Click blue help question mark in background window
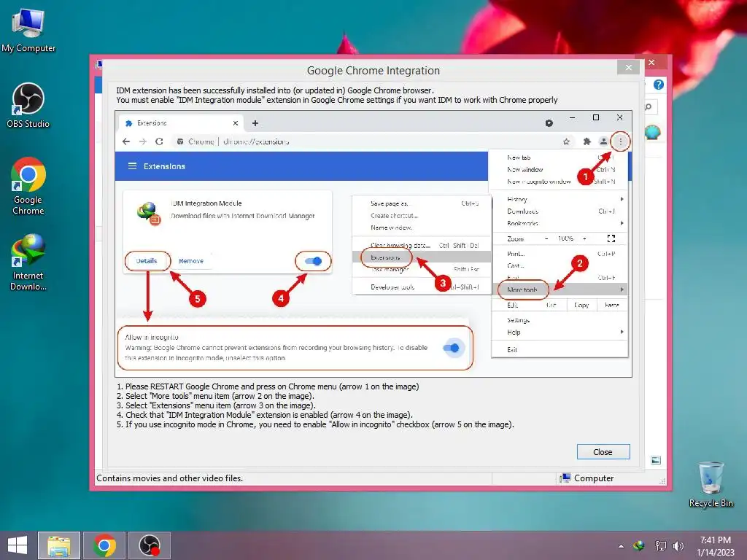 click(x=659, y=85)
